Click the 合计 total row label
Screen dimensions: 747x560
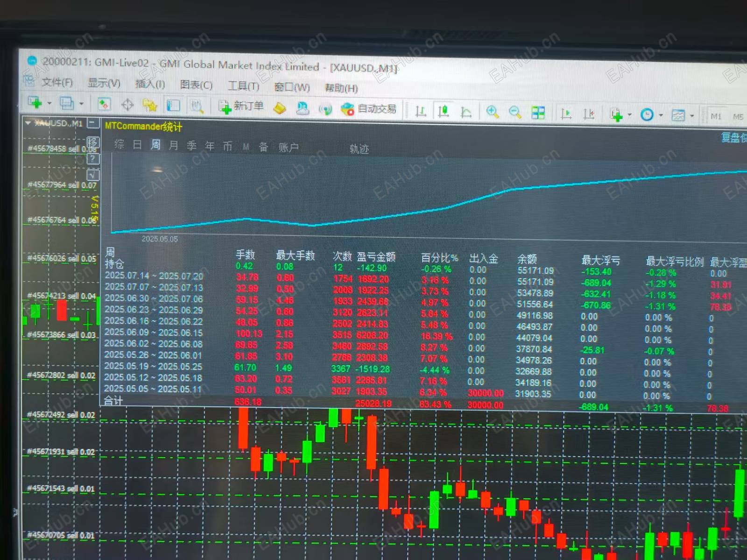pos(113,401)
